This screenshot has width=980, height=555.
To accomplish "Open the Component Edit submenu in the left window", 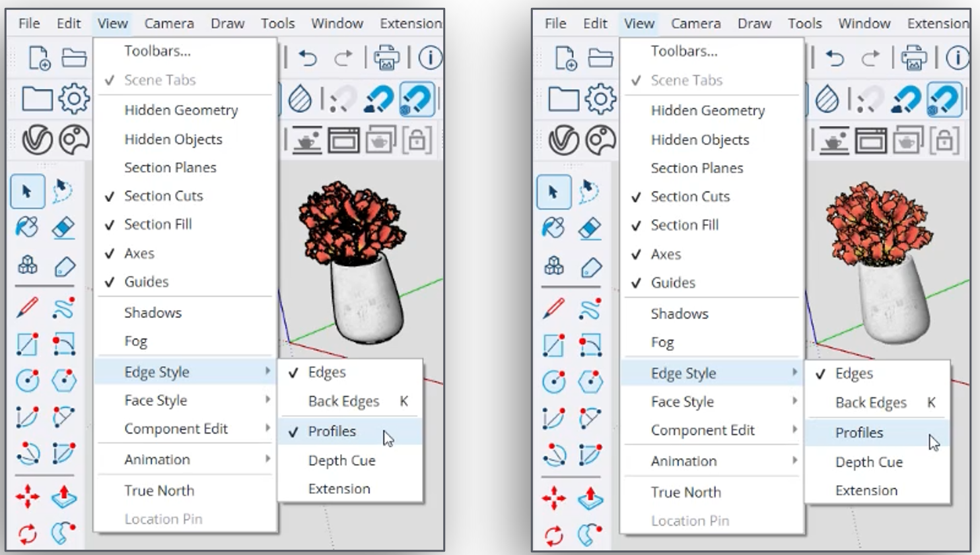I will [176, 429].
